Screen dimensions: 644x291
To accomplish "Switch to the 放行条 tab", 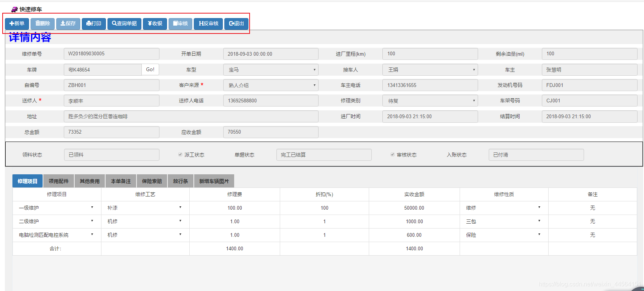I will point(181,181).
